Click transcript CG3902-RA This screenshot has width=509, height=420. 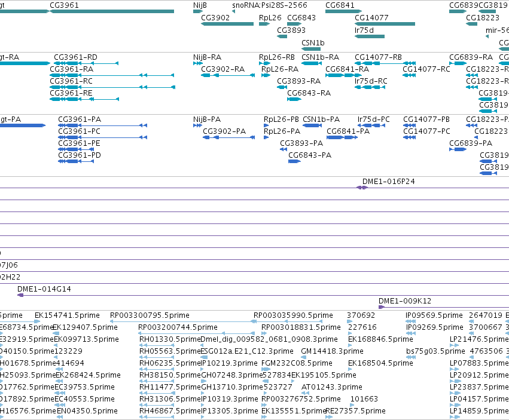pos(223,69)
